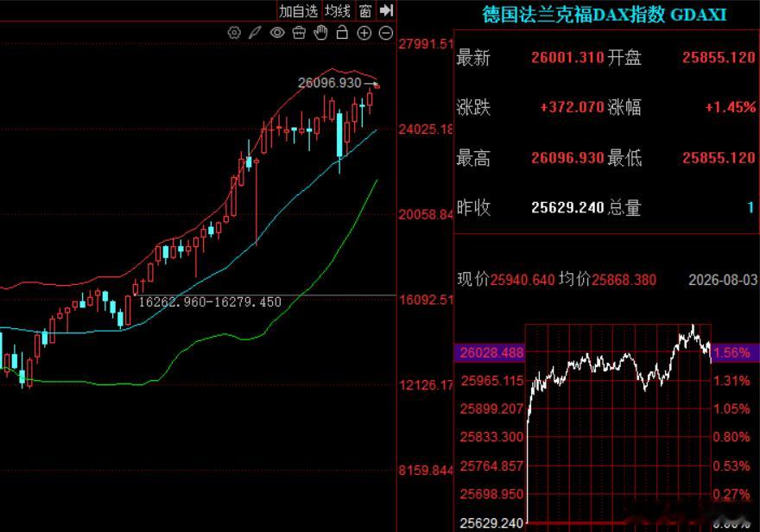Image resolution: width=760 pixels, height=532 pixels.
Task: Select the 昨收 value 25629.240
Action: (x=567, y=208)
